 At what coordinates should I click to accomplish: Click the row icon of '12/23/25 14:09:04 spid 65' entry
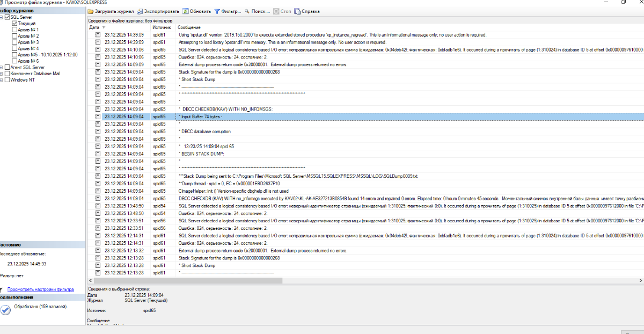(98, 146)
